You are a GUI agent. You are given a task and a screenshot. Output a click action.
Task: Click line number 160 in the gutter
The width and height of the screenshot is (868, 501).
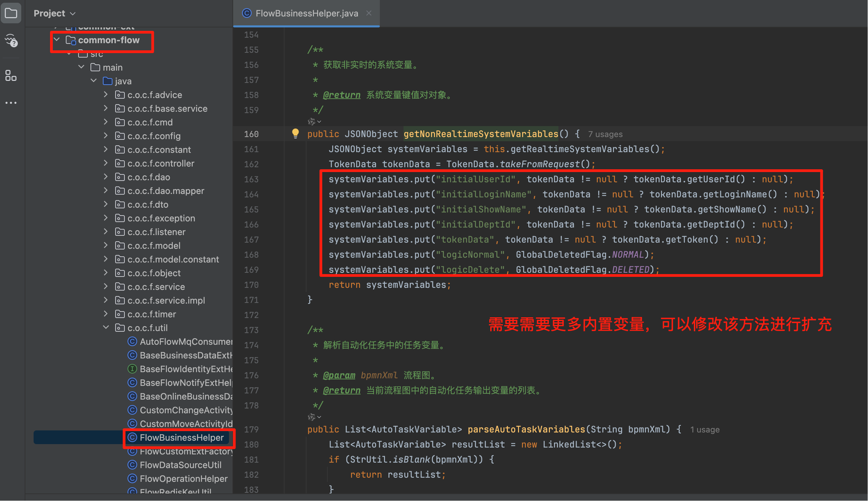[251, 134]
